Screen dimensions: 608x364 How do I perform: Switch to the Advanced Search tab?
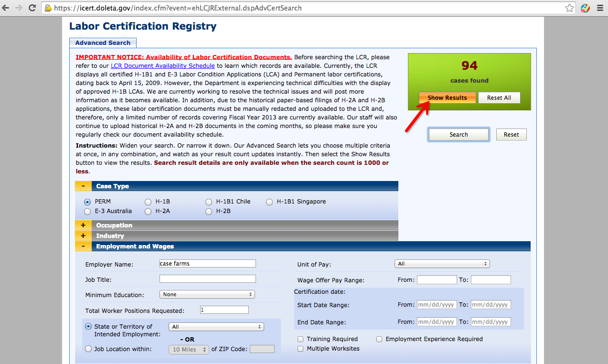pos(103,43)
